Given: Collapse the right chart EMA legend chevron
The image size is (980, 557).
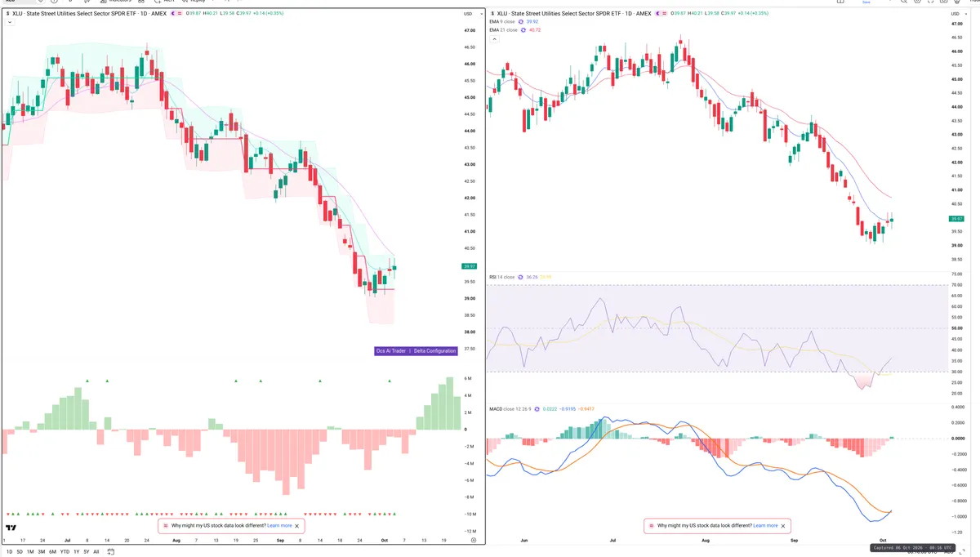Looking at the screenshot, I should click(494, 39).
